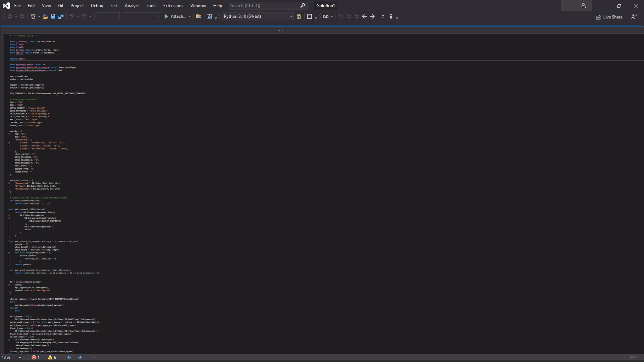Click the Find in Files folder icon
Screen dimensions: 644x362
tap(199, 16)
